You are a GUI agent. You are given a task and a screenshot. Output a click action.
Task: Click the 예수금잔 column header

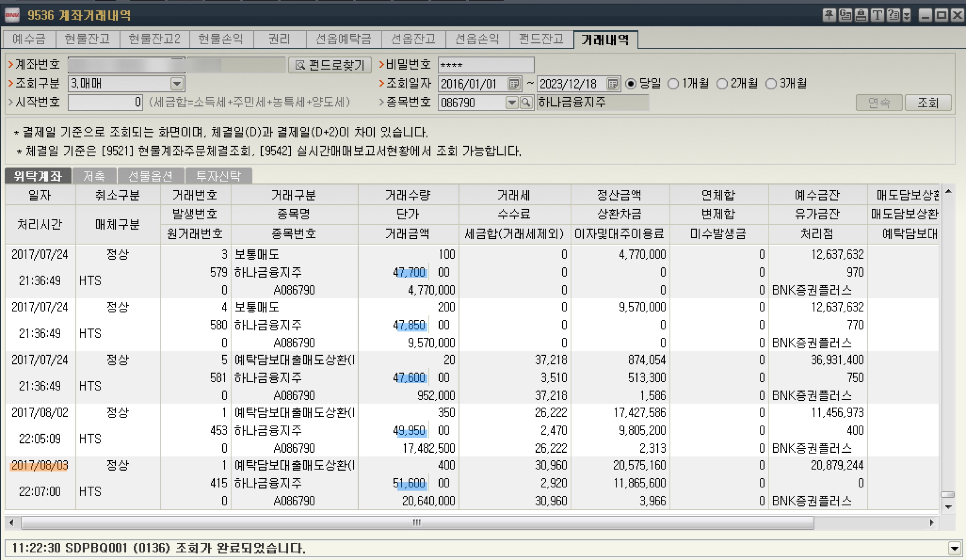coord(818,195)
